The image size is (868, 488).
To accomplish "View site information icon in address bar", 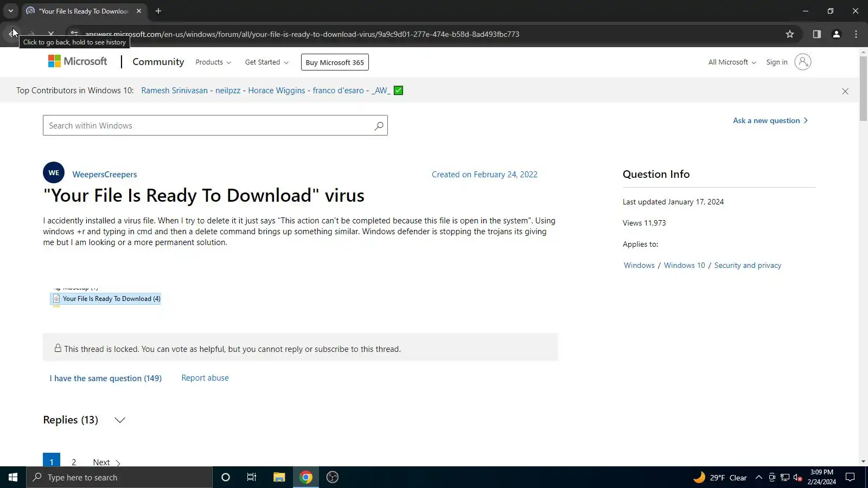I will point(74,34).
